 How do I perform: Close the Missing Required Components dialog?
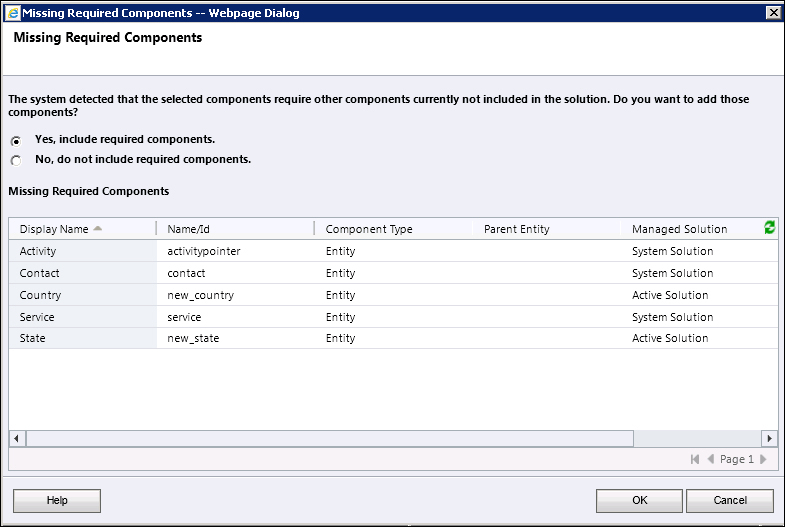coord(772,12)
